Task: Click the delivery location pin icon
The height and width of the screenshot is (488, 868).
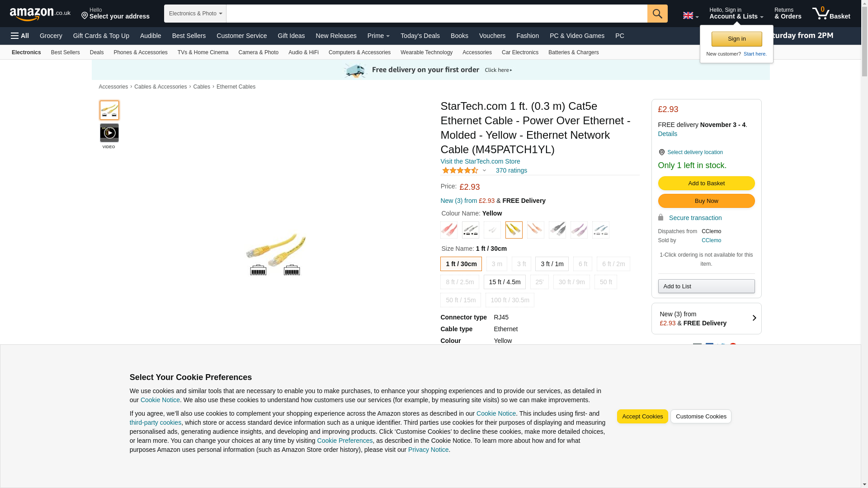Action: (x=661, y=152)
